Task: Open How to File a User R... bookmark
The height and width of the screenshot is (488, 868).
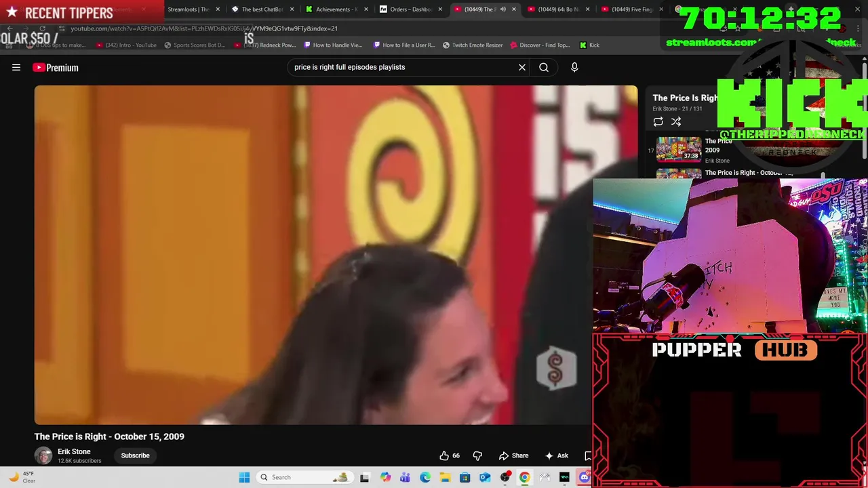Action: (405, 45)
